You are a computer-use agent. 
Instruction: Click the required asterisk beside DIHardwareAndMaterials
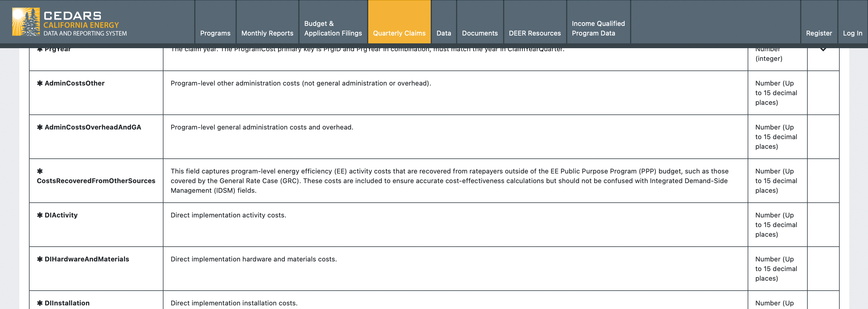coord(40,259)
